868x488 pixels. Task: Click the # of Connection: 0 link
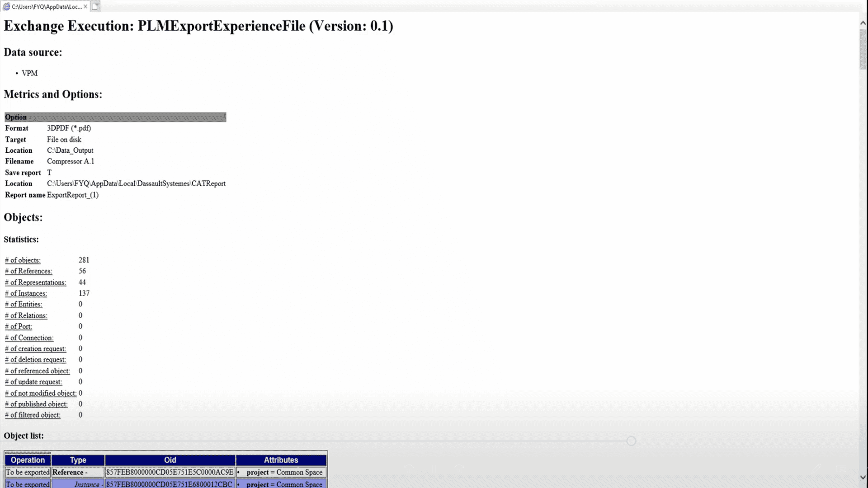tap(28, 337)
